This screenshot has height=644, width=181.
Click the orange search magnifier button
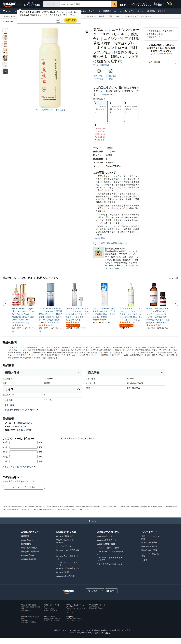point(114,4)
